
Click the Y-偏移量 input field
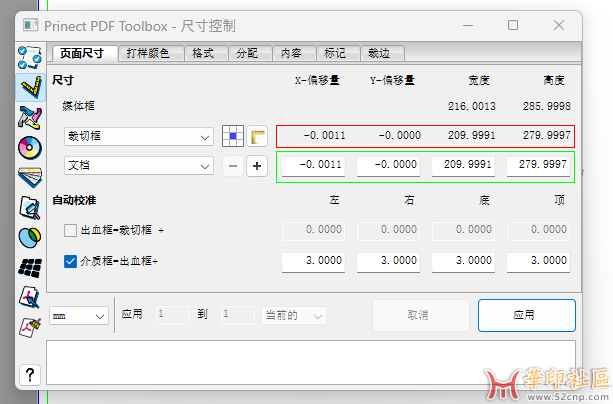[x=388, y=166]
